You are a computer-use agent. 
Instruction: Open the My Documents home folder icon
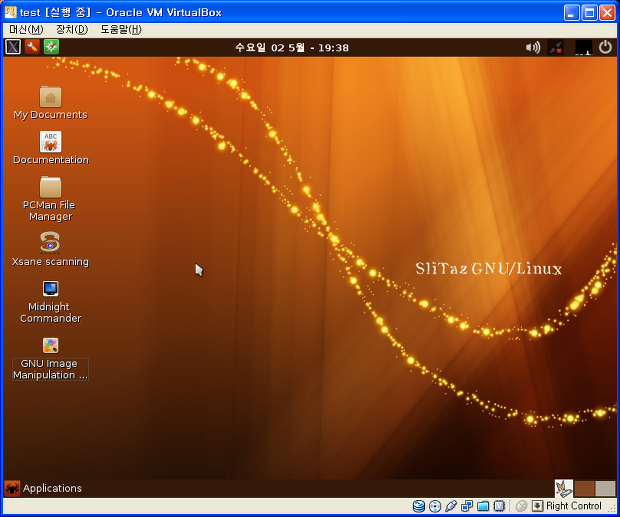tap(51, 97)
